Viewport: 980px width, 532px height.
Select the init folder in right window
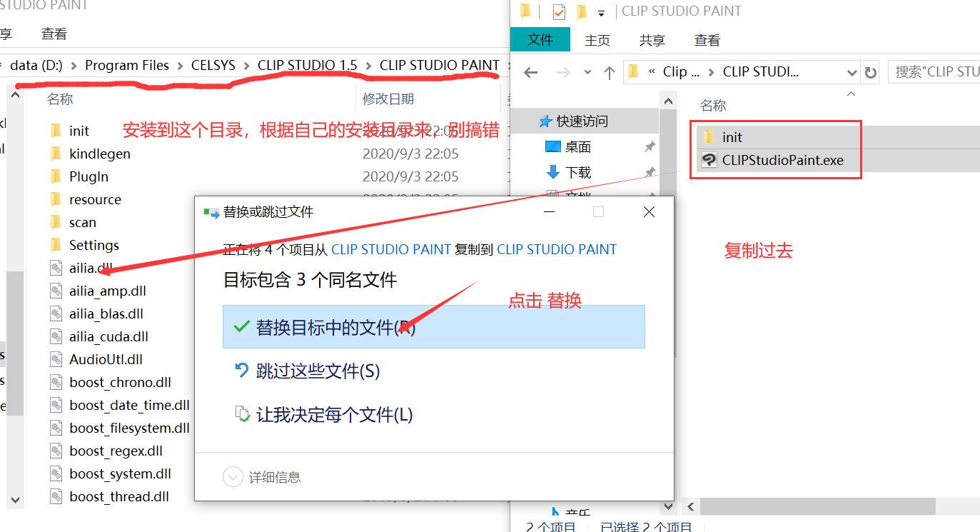pyautogui.click(x=732, y=137)
